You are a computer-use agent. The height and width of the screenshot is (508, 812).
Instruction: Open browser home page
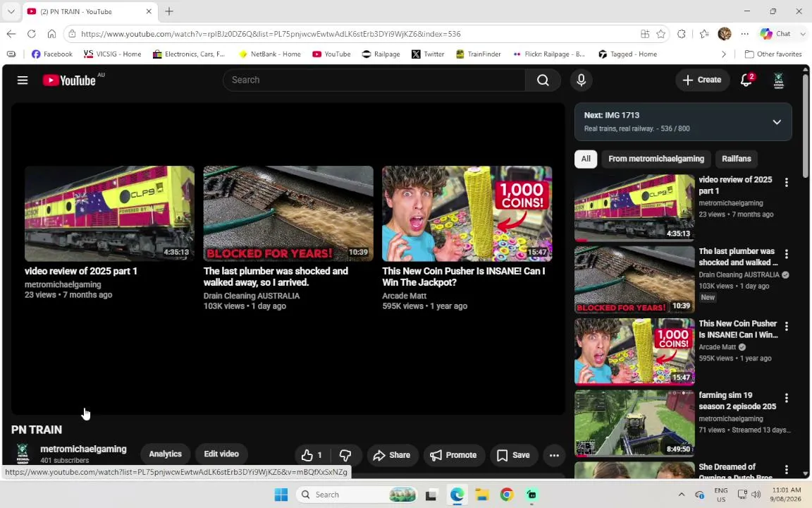point(51,34)
